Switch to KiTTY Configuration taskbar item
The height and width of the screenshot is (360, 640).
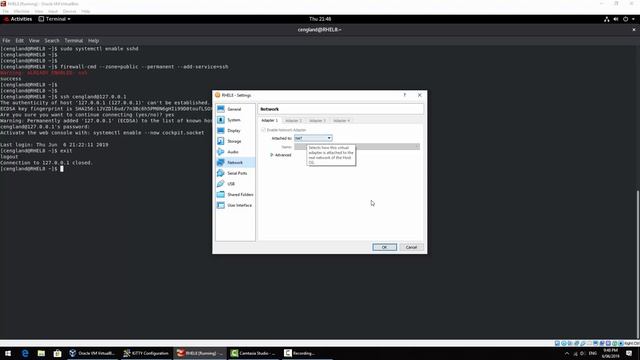pyautogui.click(x=146, y=353)
